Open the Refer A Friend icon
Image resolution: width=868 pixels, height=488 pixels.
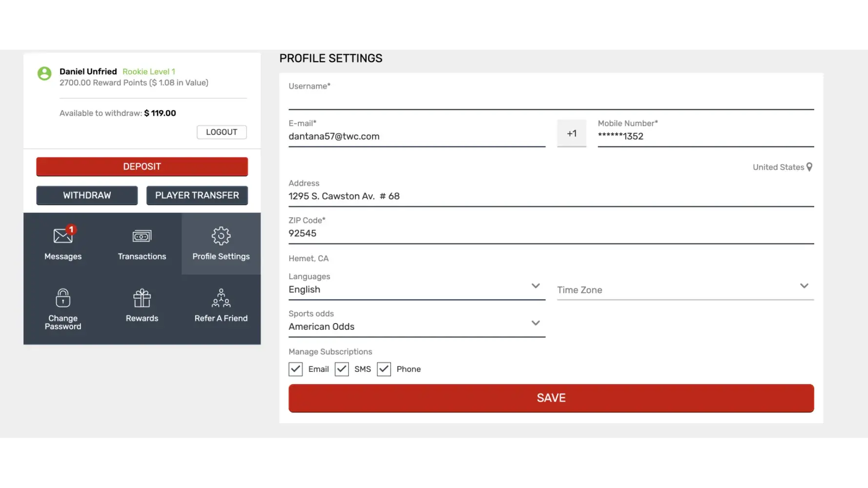pyautogui.click(x=221, y=298)
